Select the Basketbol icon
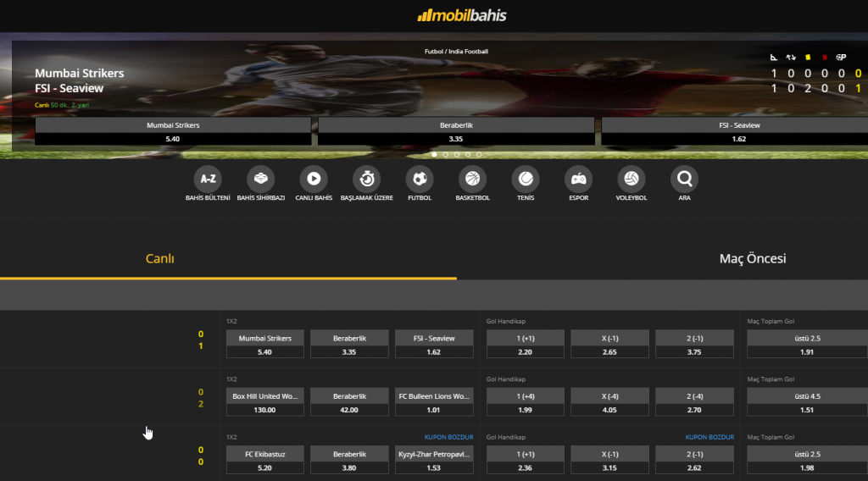Viewport: 868px width, 481px height. [472, 179]
